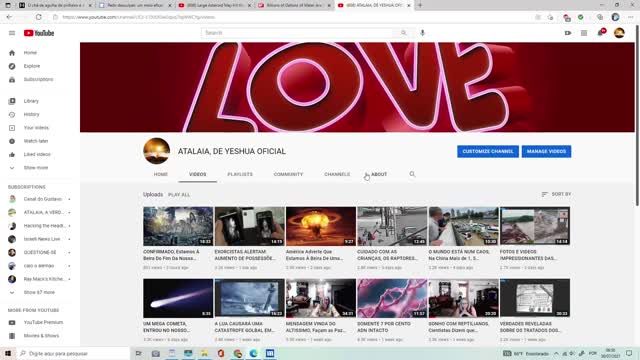This screenshot has width=640, height=360.
Task: Click the YouTube logo
Action: [39, 33]
